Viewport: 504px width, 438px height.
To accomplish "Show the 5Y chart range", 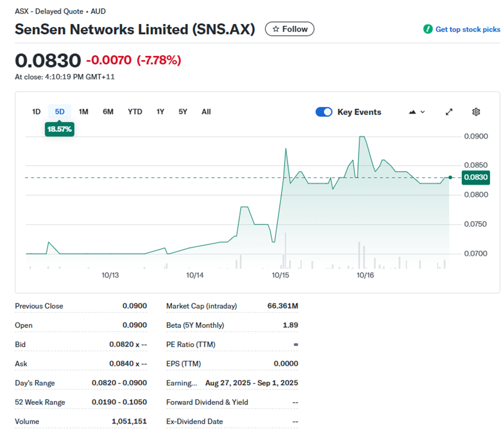I will 183,112.
